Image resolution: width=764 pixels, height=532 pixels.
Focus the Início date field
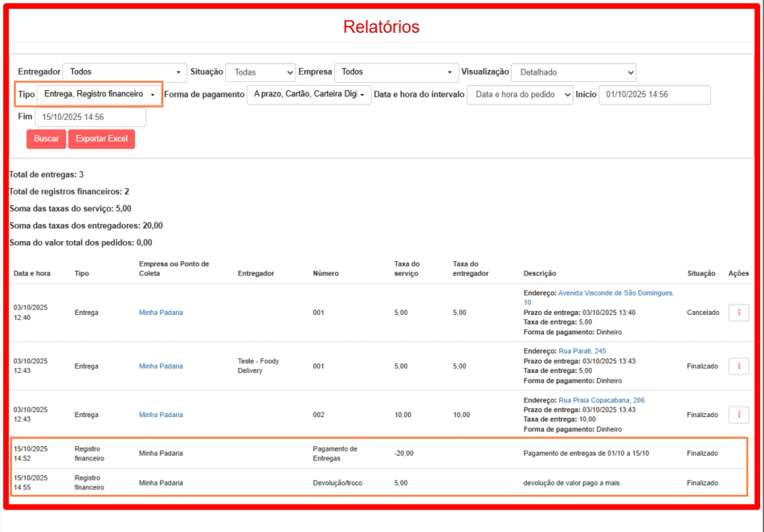655,95
